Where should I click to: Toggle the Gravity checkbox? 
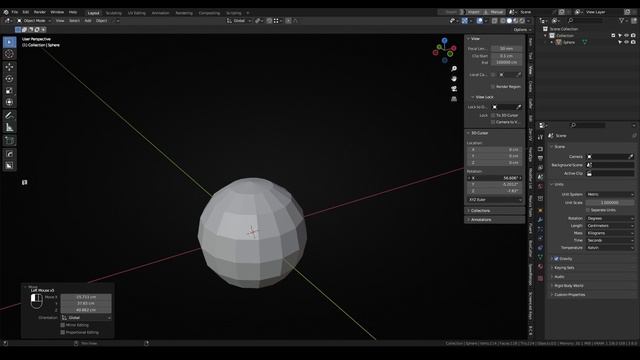[x=556, y=259]
